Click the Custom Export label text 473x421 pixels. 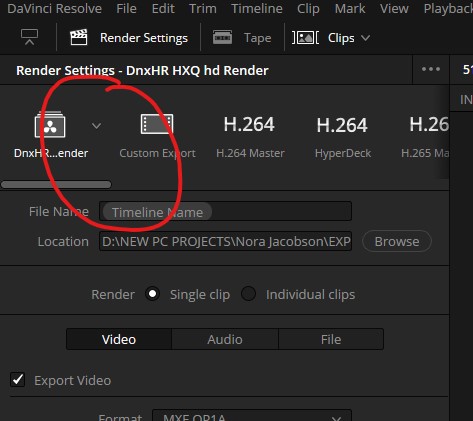(157, 153)
